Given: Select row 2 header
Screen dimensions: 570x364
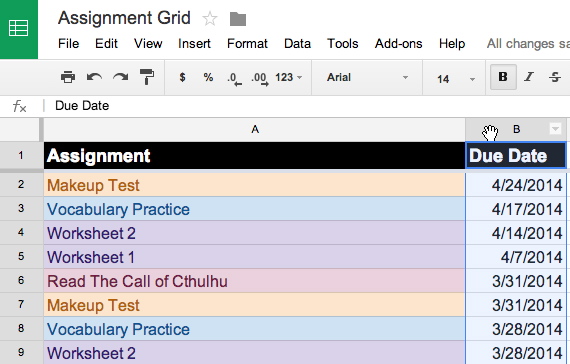Looking at the screenshot, I should pos(21,184).
